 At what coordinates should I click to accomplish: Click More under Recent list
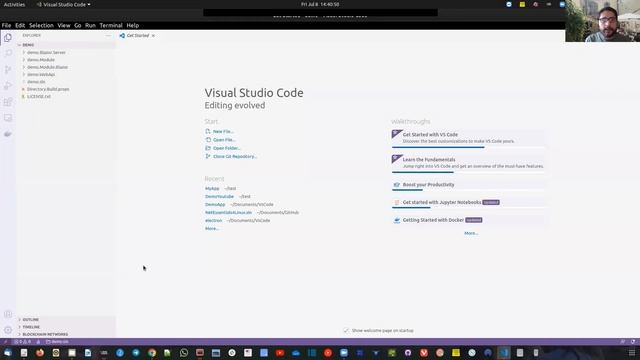pos(212,229)
